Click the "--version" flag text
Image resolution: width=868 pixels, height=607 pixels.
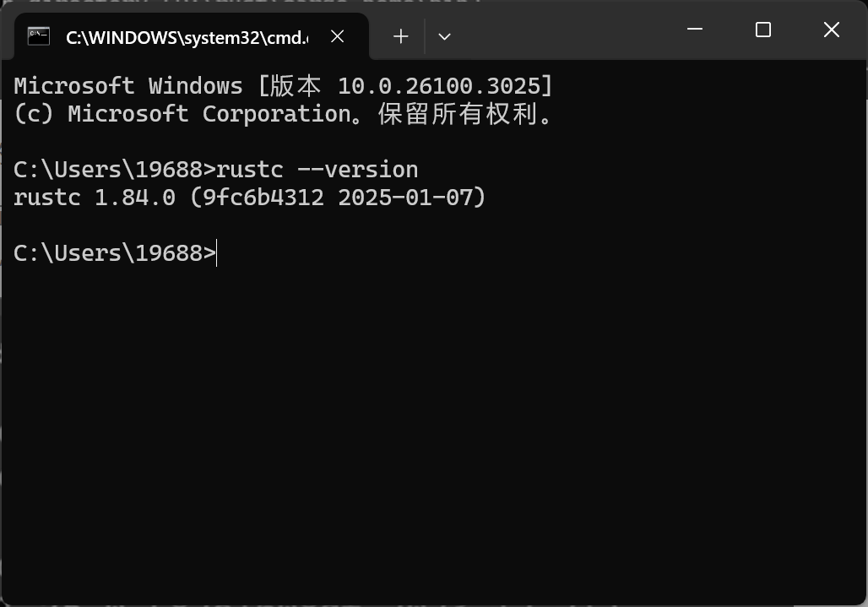[x=358, y=170]
